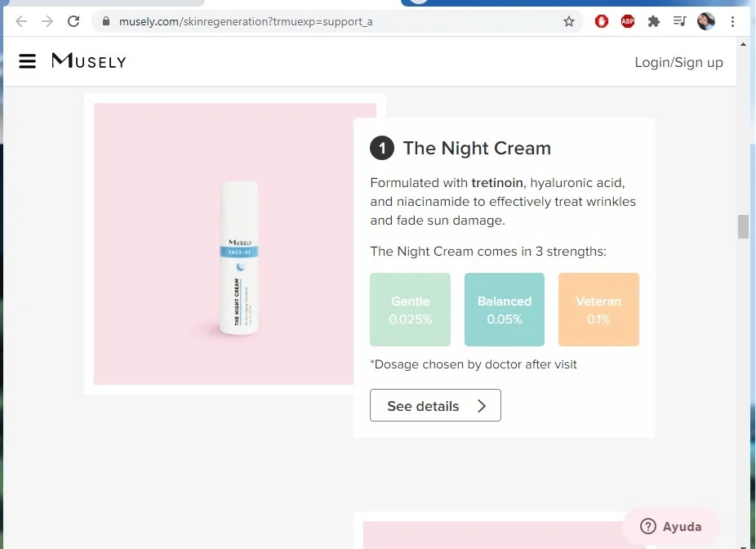Click the Musely logo
The width and height of the screenshot is (756, 549).
pyautogui.click(x=89, y=61)
